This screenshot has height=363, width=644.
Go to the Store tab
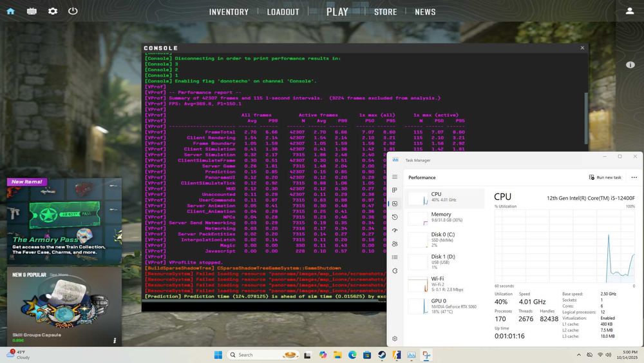click(x=385, y=12)
